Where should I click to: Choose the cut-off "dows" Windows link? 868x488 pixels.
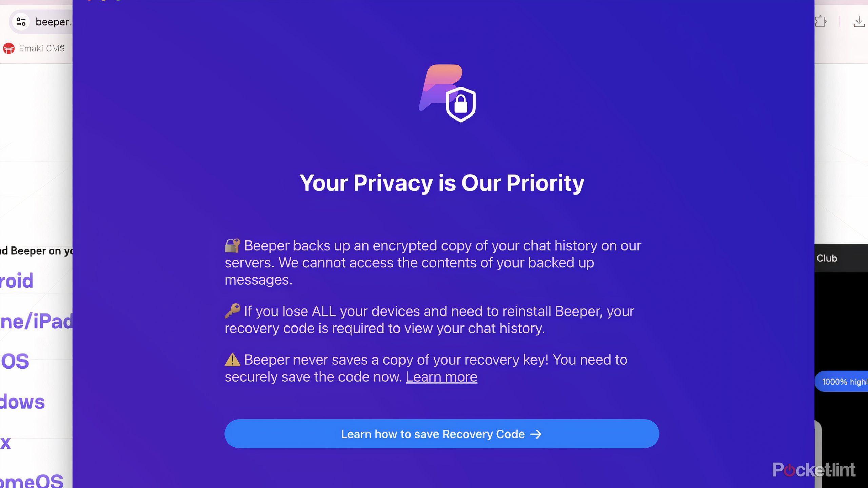(x=22, y=402)
